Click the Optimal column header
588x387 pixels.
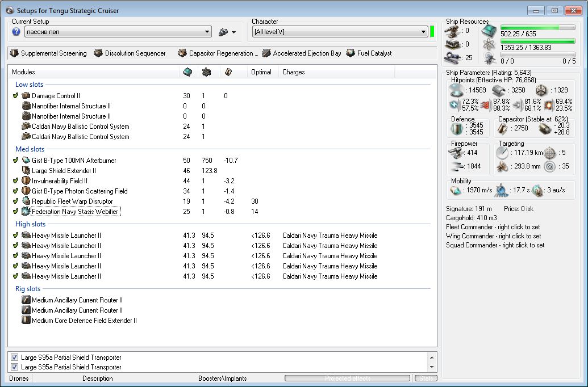[x=261, y=72]
